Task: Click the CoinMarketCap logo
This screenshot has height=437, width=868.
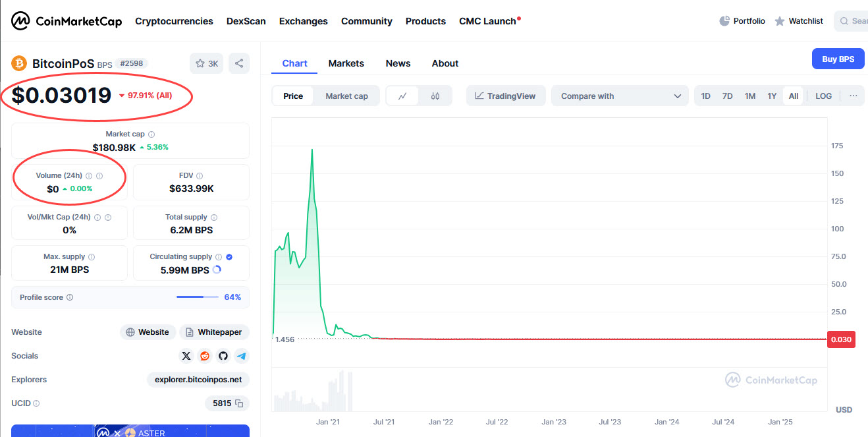Action: click(67, 21)
